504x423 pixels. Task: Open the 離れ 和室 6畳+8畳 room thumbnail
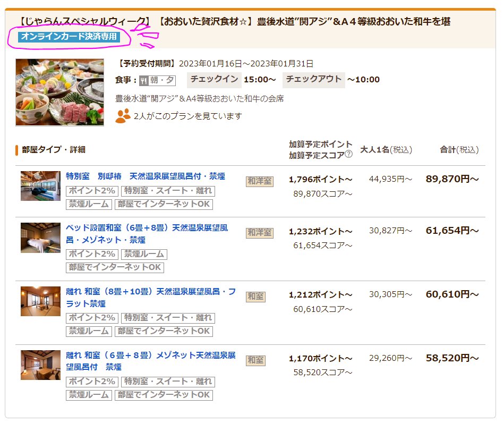click(40, 365)
